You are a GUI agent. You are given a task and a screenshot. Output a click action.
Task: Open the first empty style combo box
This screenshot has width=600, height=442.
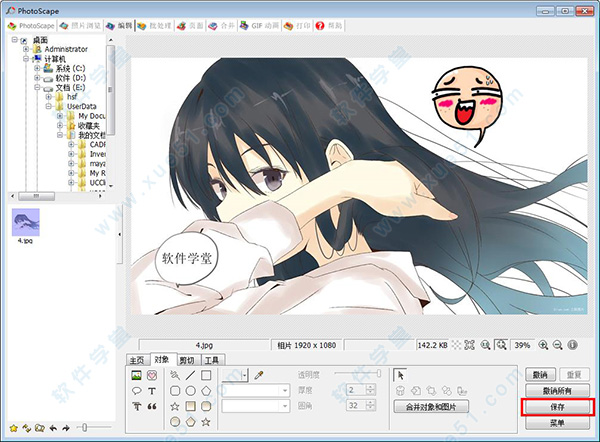coord(255,391)
